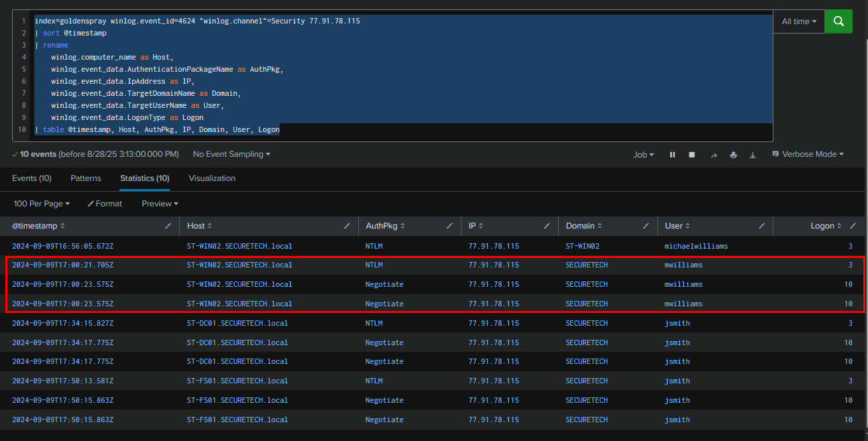Print the search results
The image size is (868, 441).
pos(733,155)
